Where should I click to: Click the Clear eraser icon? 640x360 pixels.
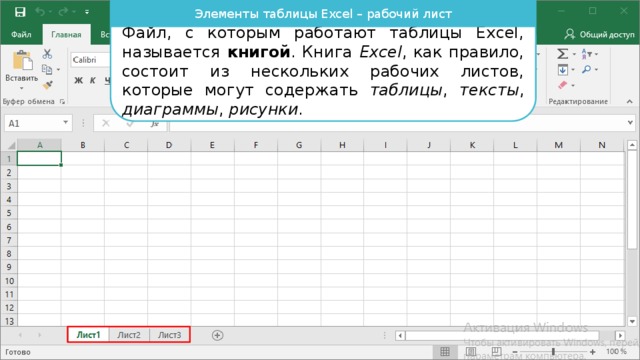(563, 85)
